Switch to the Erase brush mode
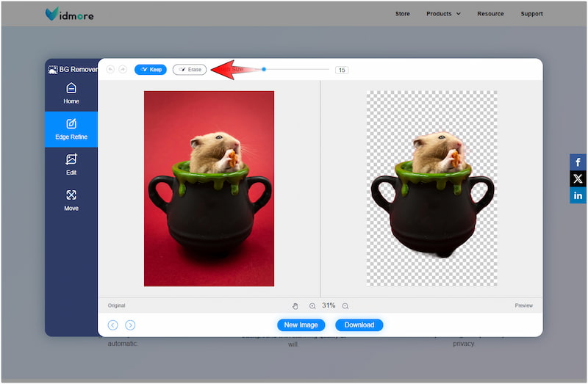 pos(190,70)
